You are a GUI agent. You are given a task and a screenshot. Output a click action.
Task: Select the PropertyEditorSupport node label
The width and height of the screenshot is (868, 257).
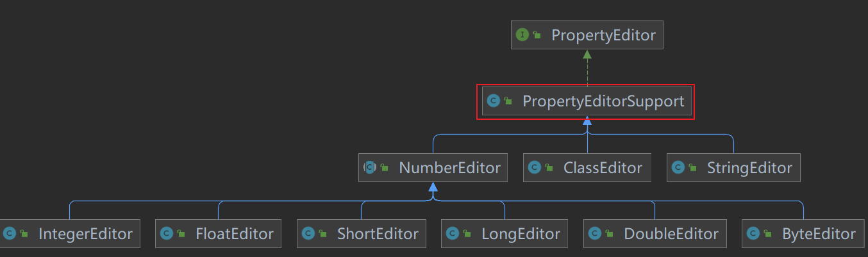click(603, 101)
